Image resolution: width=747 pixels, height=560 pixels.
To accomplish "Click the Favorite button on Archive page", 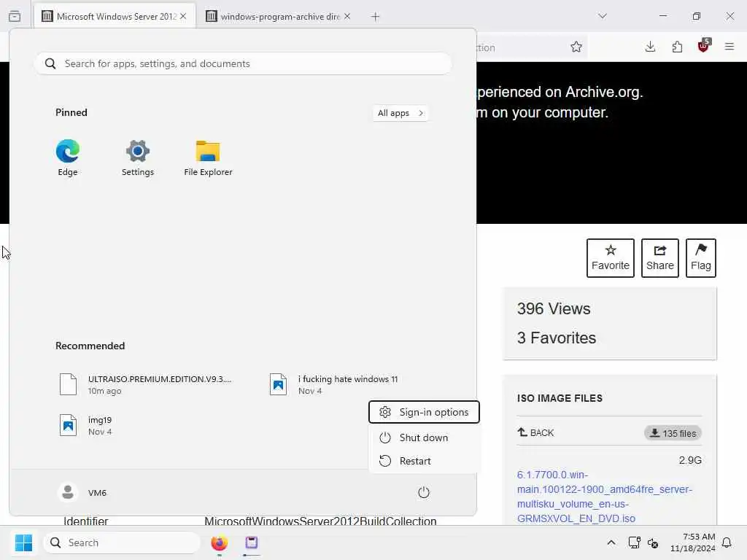I will 611,257.
